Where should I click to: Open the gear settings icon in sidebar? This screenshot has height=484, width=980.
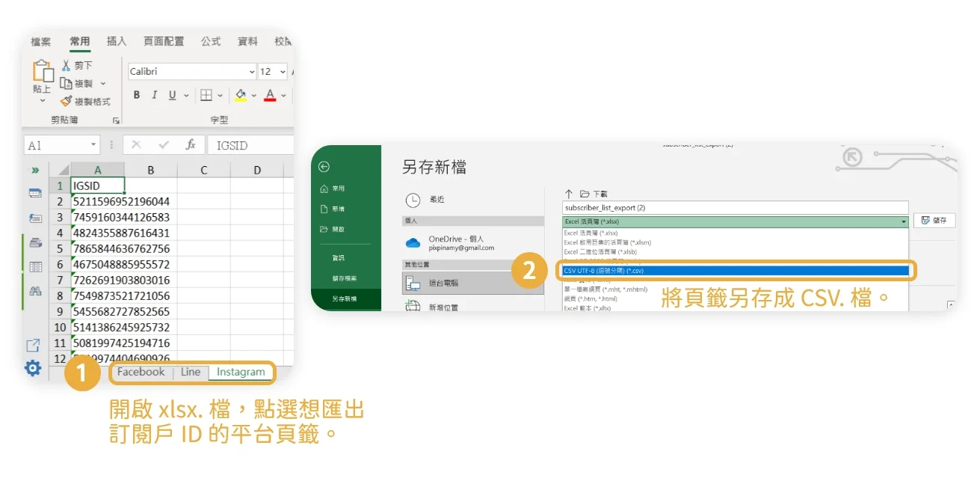33,368
